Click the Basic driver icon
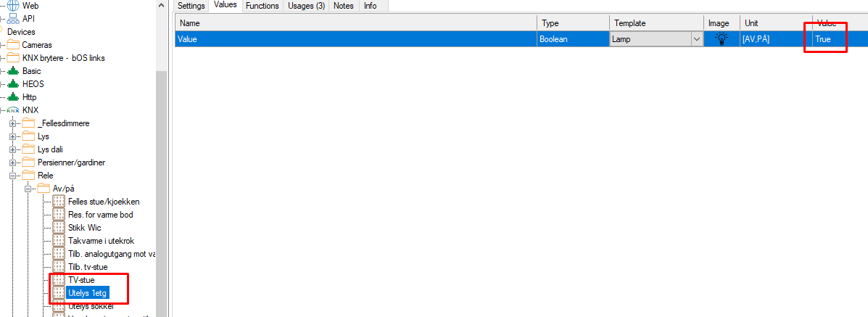The image size is (868, 317). click(13, 71)
